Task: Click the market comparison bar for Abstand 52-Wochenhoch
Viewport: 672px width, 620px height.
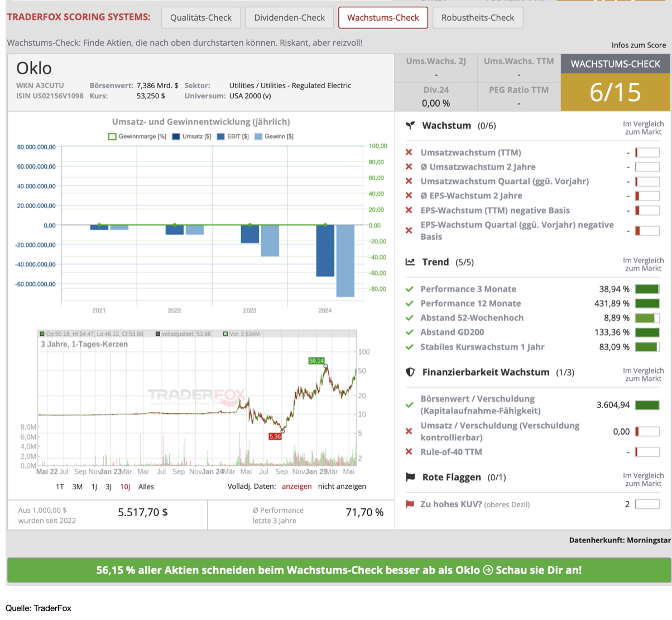Action: [647, 318]
